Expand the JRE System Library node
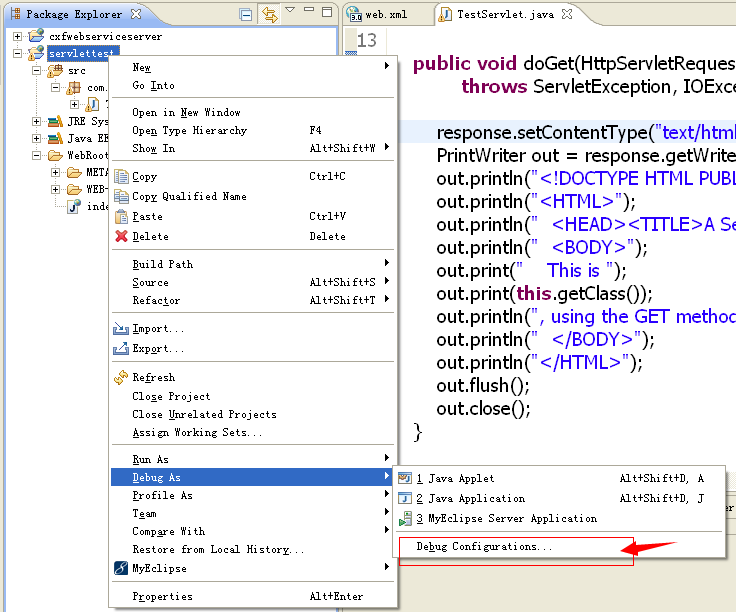This screenshot has height=612, width=736. (x=37, y=122)
